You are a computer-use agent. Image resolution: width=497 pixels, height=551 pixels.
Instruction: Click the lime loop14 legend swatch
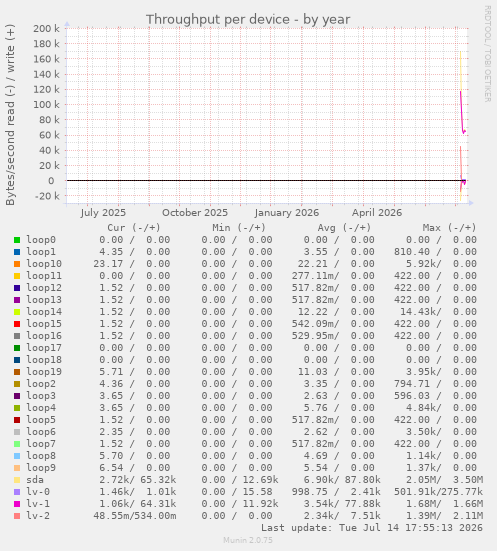pyautogui.click(x=17, y=312)
